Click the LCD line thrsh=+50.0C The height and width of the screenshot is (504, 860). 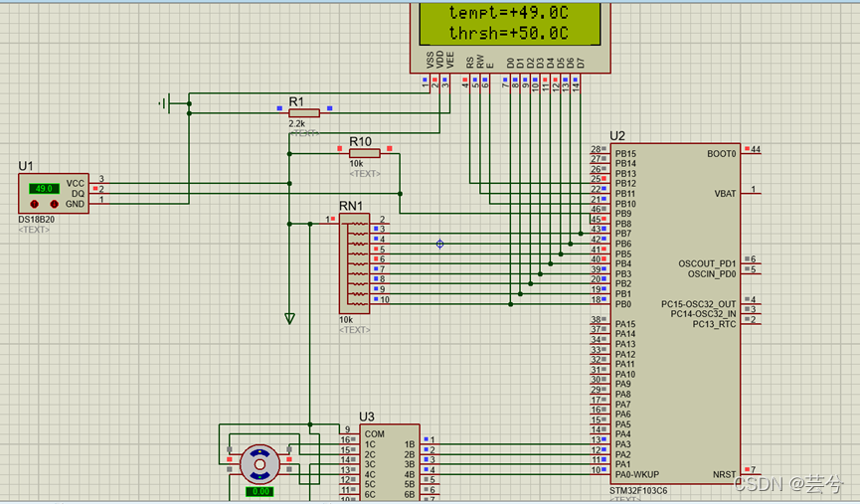click(509, 33)
